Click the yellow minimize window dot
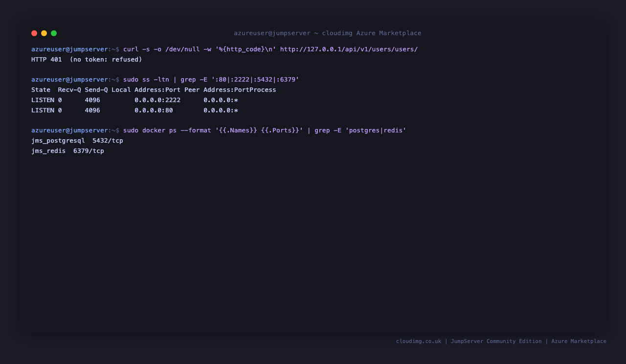This screenshot has height=364, width=626. pyautogui.click(x=44, y=33)
